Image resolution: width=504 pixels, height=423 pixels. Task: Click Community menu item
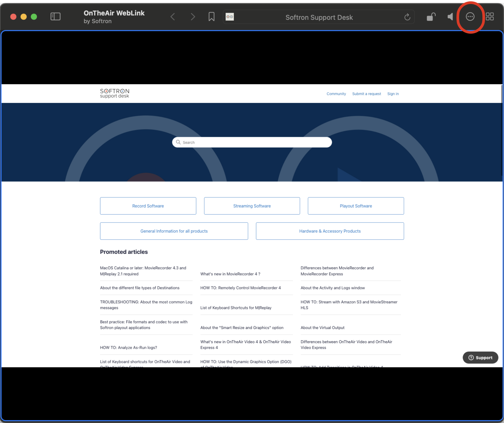point(336,94)
